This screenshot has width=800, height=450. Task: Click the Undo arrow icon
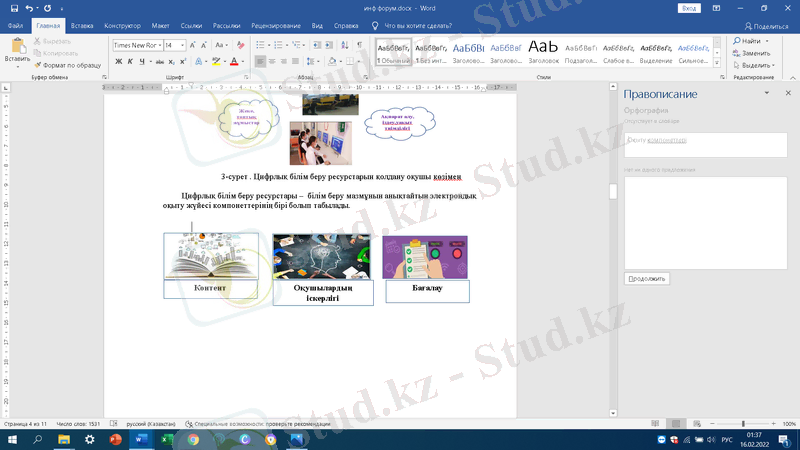click(x=30, y=8)
